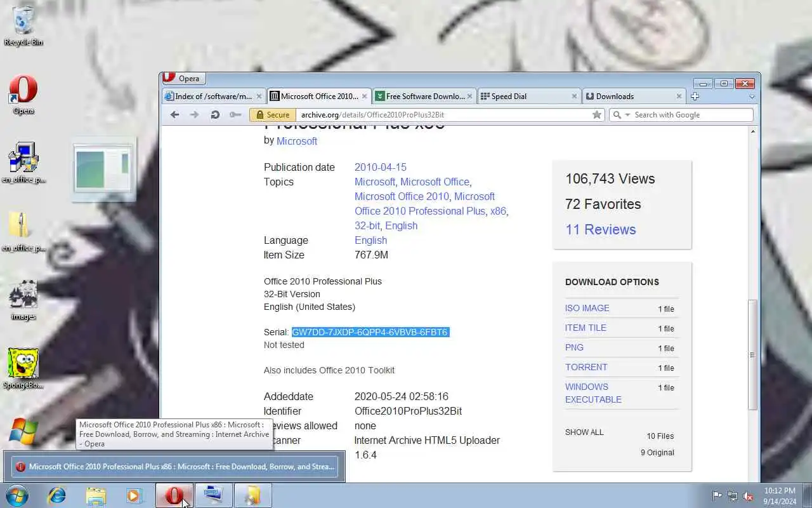Launch Windows Media Player from the taskbar
The image size is (812, 508).
pyautogui.click(x=134, y=495)
